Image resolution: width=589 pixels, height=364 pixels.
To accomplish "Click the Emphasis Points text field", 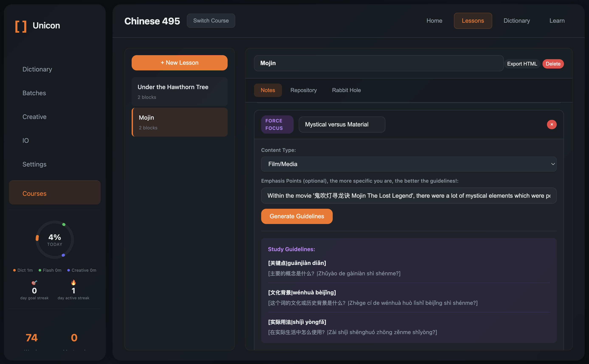I will coord(409,196).
